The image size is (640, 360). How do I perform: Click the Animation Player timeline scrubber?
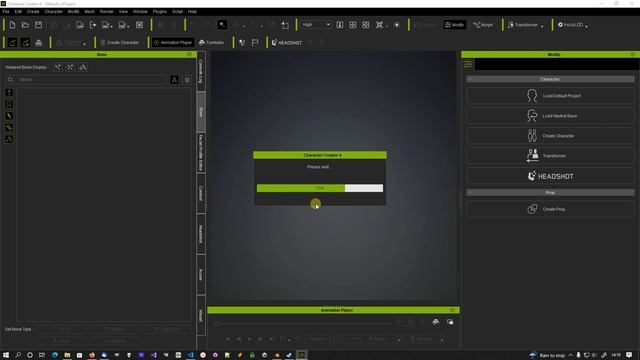217,324
